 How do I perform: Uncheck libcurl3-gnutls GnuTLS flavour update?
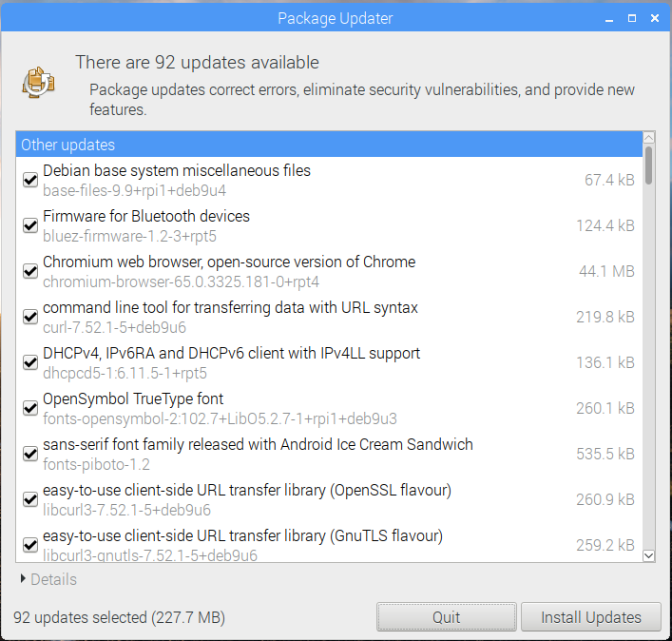coord(30,545)
